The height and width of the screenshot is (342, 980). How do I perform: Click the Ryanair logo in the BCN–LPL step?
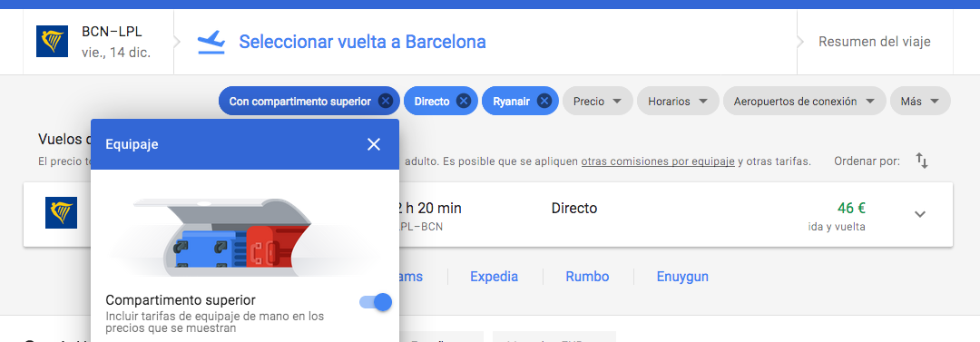(52, 41)
